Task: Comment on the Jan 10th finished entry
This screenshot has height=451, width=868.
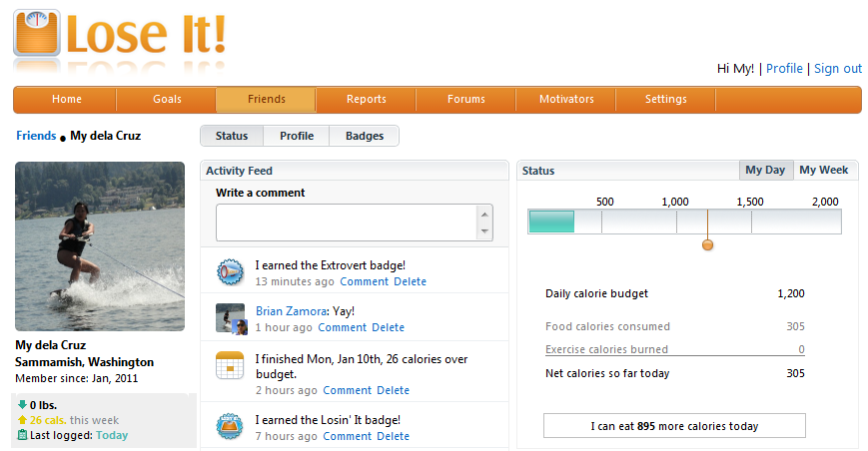Action: tap(347, 390)
